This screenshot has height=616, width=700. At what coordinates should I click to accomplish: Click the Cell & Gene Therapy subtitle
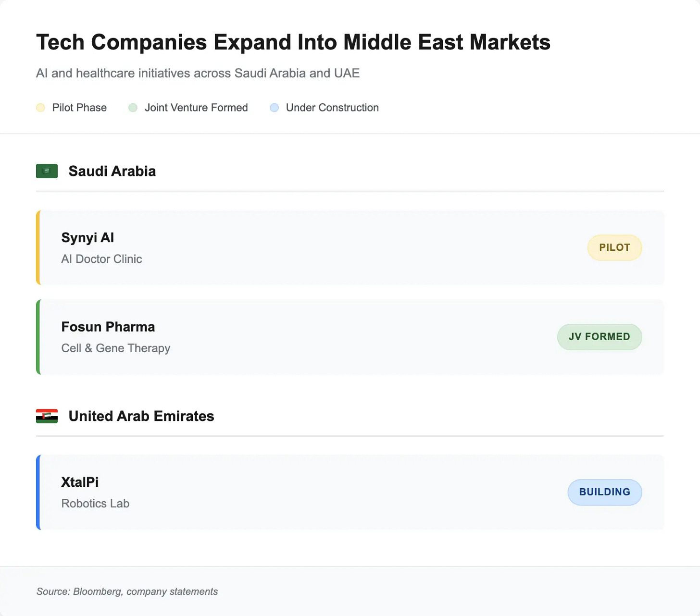(x=116, y=348)
